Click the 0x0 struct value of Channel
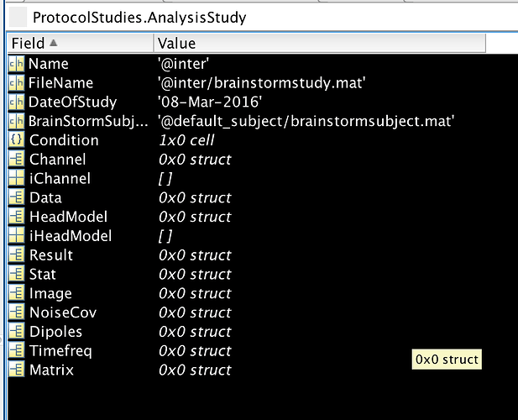The width and height of the screenshot is (518, 420). coord(195,160)
